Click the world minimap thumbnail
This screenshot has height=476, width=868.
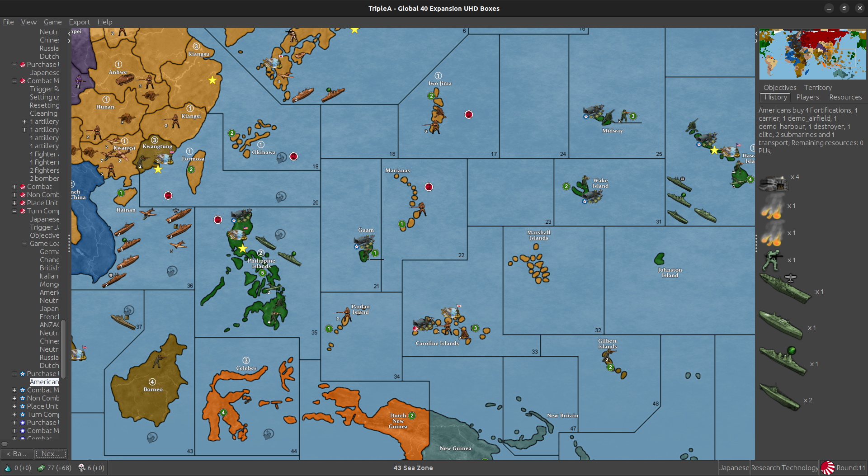[812, 54]
